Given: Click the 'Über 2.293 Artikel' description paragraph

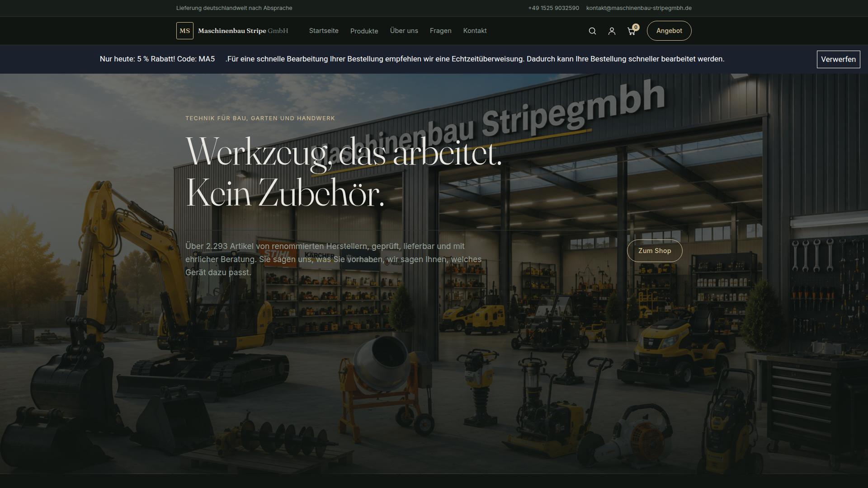Looking at the screenshot, I should [x=333, y=259].
